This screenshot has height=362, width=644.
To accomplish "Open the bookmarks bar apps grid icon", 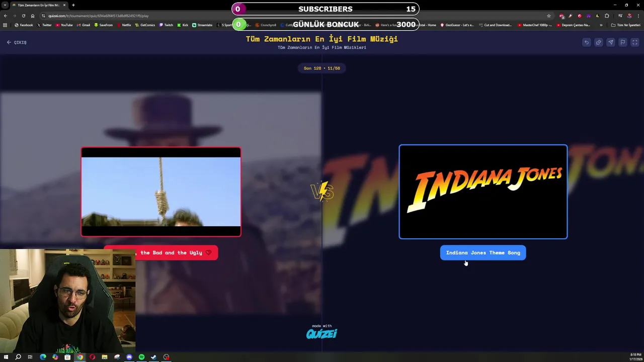I will (5, 25).
